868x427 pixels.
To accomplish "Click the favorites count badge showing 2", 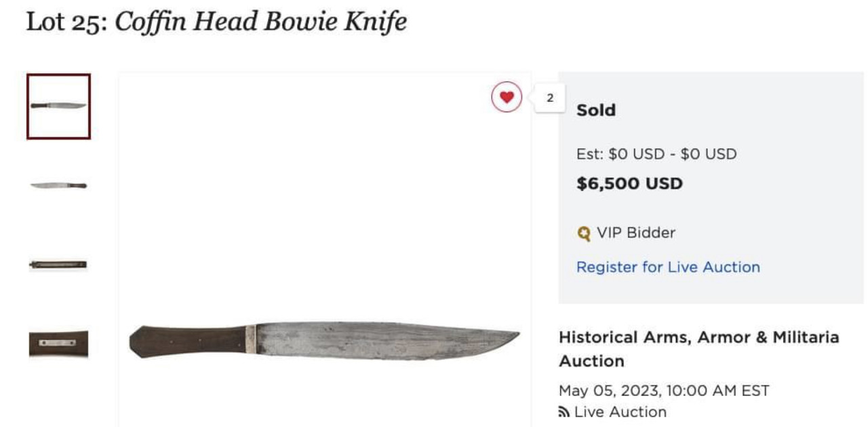I will point(549,98).
